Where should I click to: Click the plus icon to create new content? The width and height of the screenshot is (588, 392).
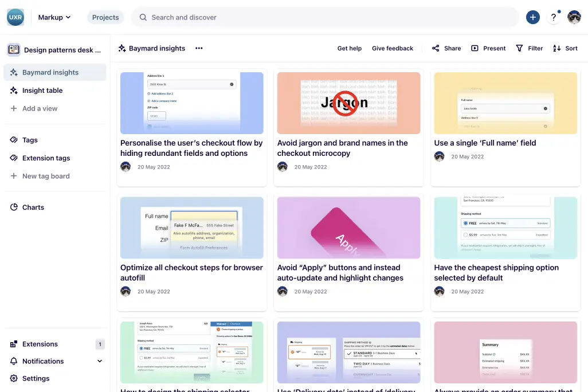point(532,17)
